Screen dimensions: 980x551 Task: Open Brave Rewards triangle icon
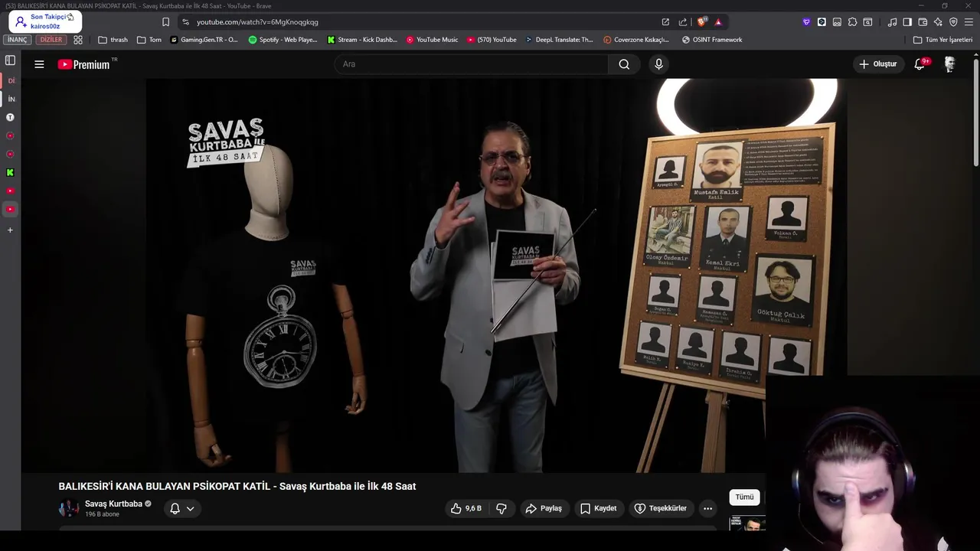718,21
